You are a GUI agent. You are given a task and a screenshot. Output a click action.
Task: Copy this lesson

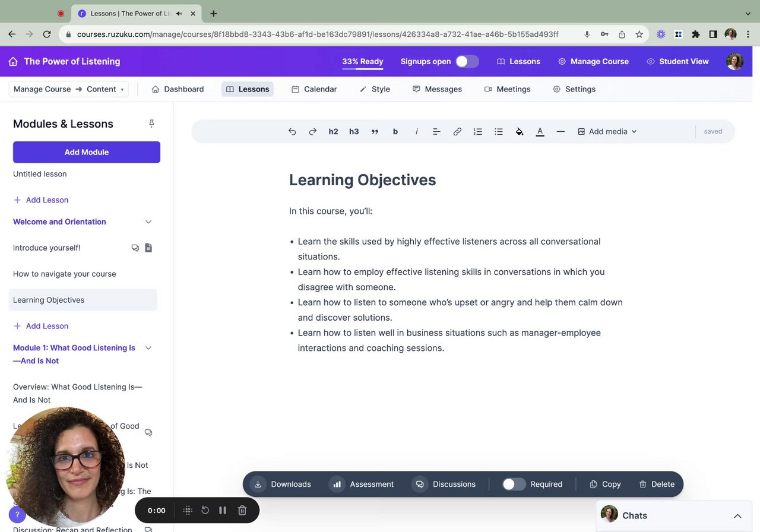[605, 484]
